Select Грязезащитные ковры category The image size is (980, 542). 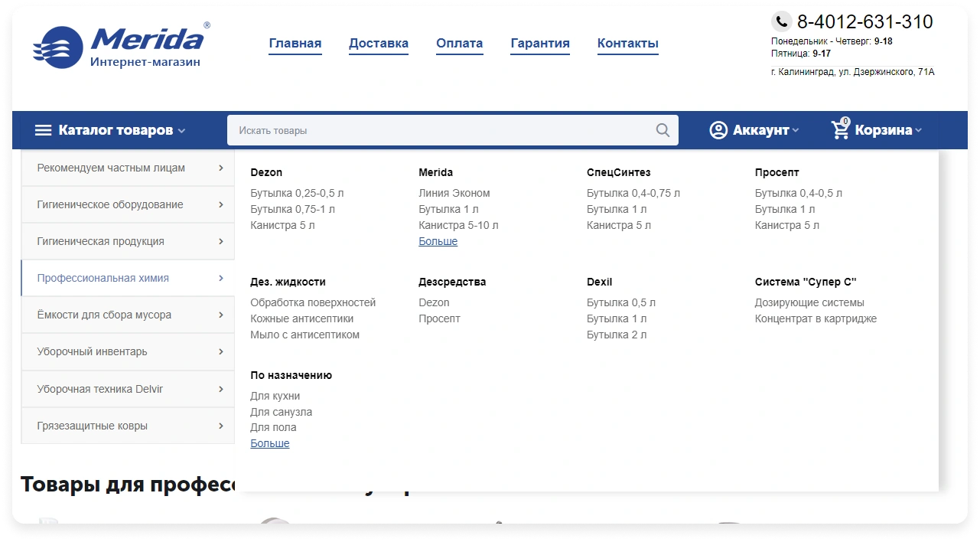tap(128, 426)
